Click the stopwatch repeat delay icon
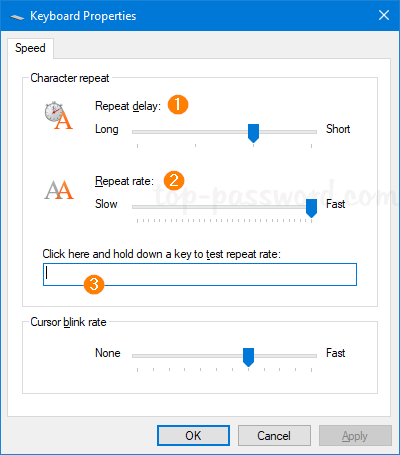The width and height of the screenshot is (400, 455). (59, 115)
